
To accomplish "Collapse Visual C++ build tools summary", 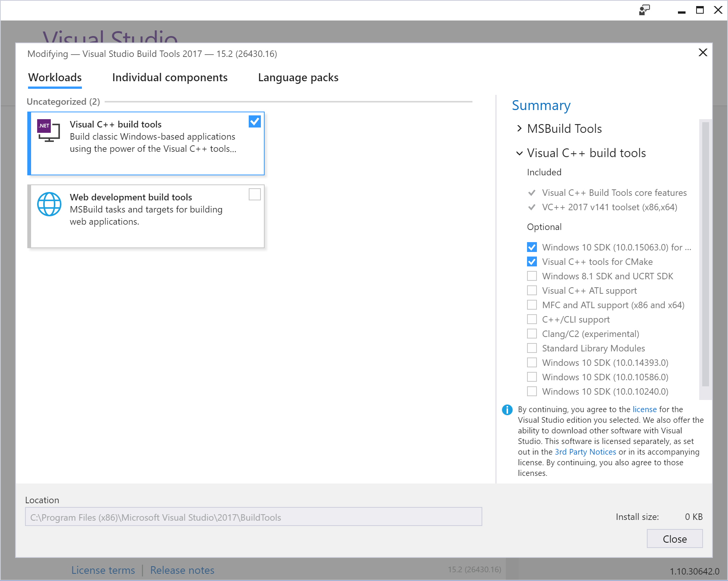I will pos(519,153).
